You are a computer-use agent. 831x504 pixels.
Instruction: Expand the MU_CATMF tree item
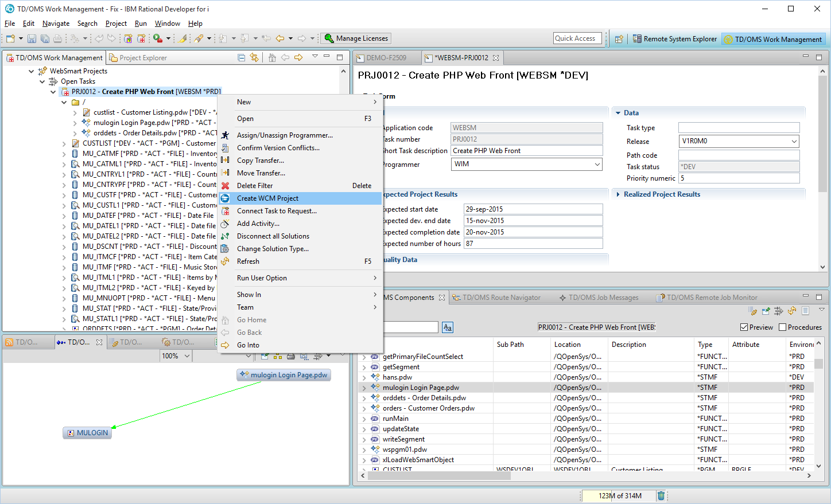(x=64, y=154)
